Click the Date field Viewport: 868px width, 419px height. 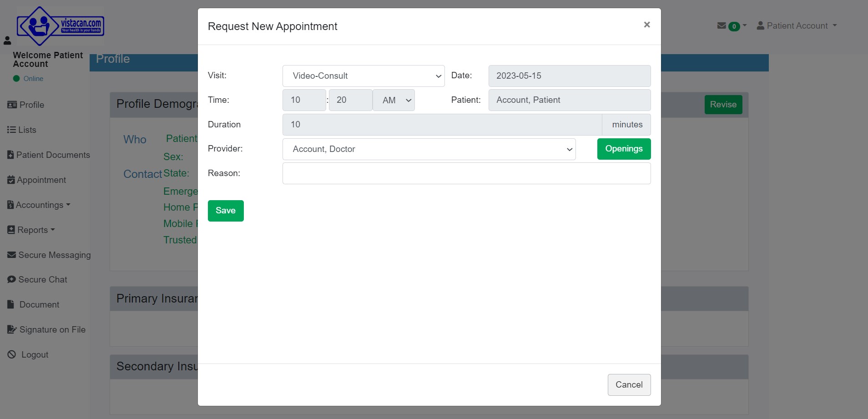(570, 76)
